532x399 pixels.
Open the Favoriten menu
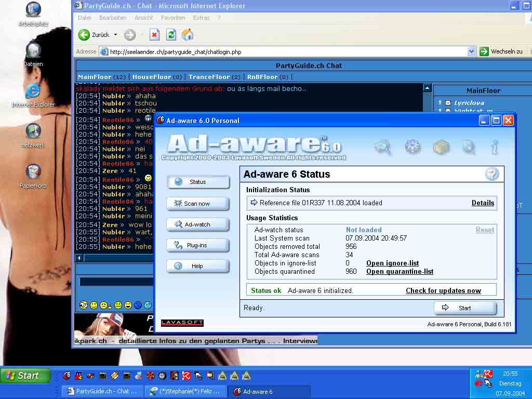172,18
